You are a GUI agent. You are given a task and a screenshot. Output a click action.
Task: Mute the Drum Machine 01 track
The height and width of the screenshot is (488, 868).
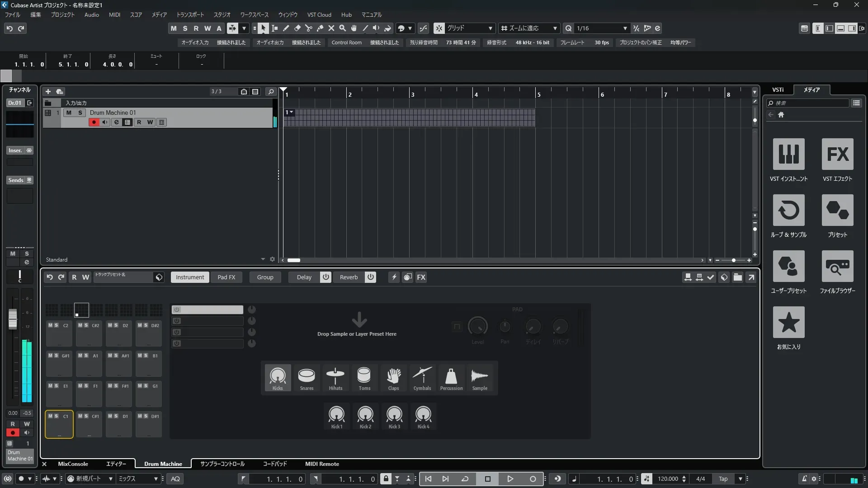69,113
